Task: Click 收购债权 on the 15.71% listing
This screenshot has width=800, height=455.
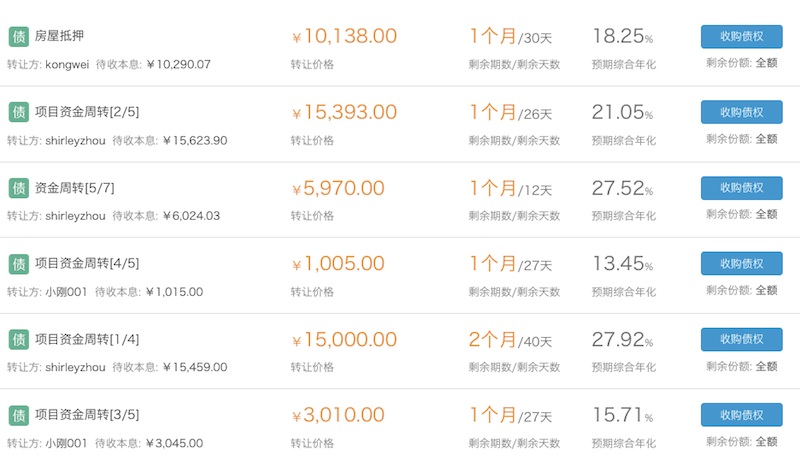Action: (x=741, y=415)
